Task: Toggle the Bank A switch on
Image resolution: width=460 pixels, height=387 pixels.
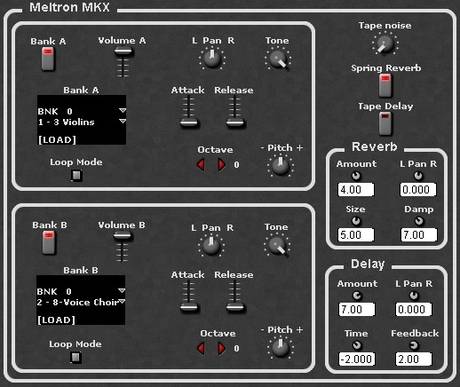Action: pyautogui.click(x=48, y=59)
